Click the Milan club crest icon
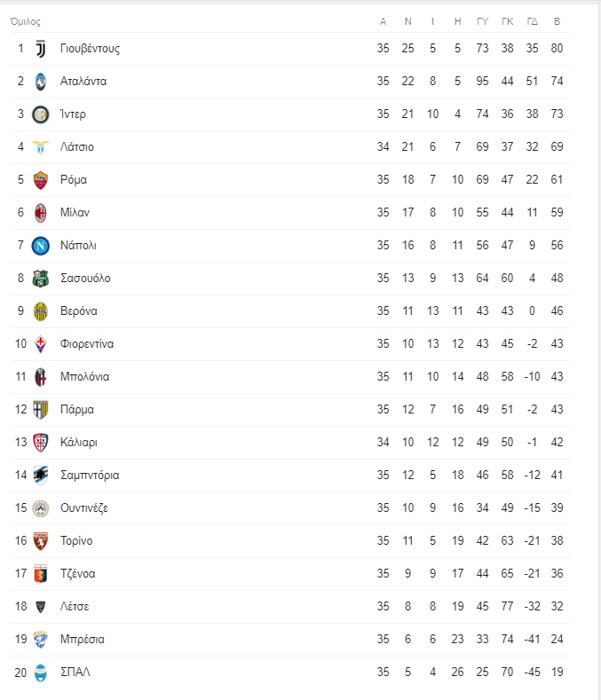The image size is (601, 700). 40,213
